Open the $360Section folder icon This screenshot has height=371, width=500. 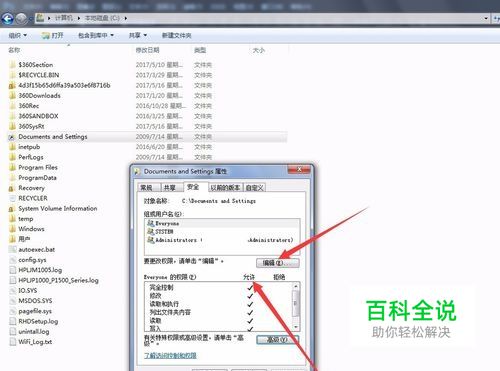pos(12,65)
